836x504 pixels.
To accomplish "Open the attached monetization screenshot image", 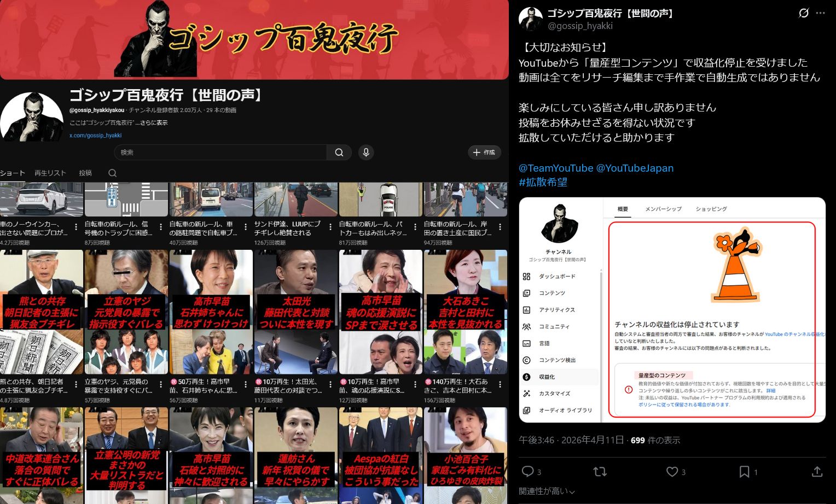I will pos(672,310).
